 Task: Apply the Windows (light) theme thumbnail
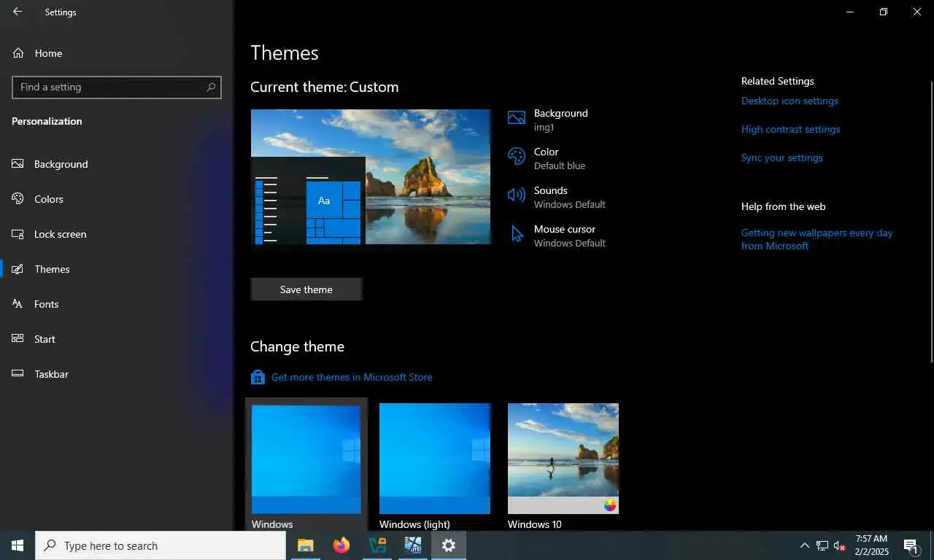coord(435,459)
